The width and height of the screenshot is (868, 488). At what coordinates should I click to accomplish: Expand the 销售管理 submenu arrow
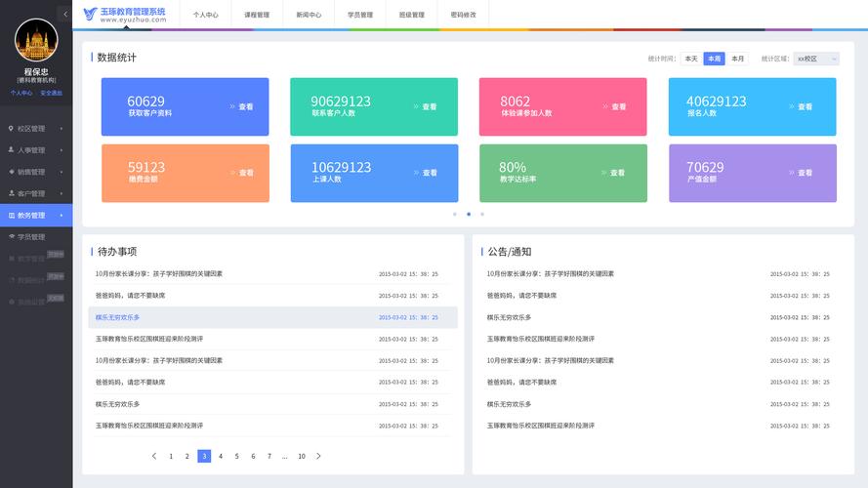click(x=62, y=172)
